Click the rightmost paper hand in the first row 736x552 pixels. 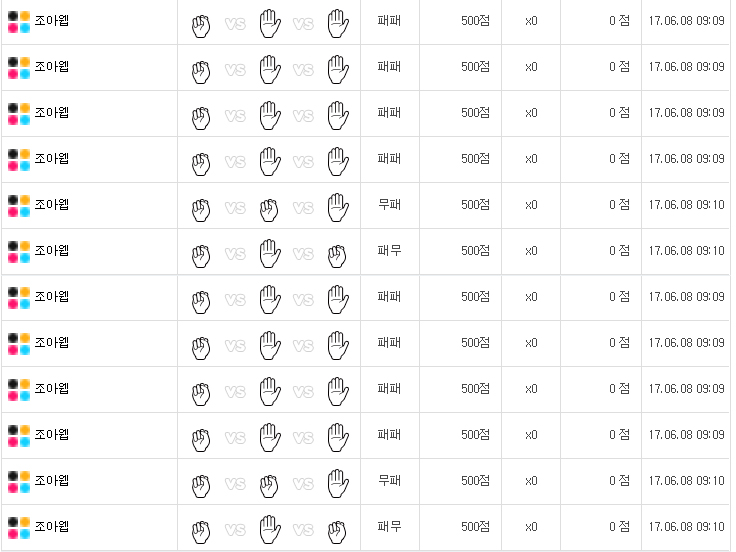(x=337, y=22)
